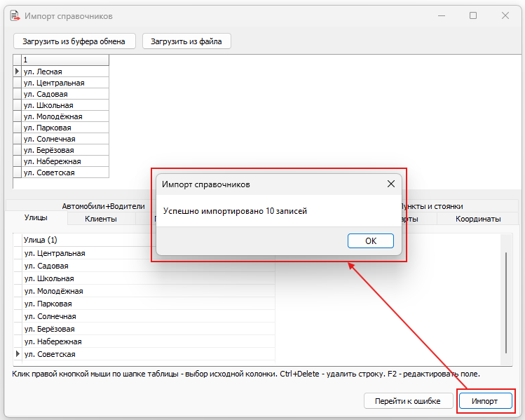Switch to the 'Улицы' tab

(x=36, y=217)
